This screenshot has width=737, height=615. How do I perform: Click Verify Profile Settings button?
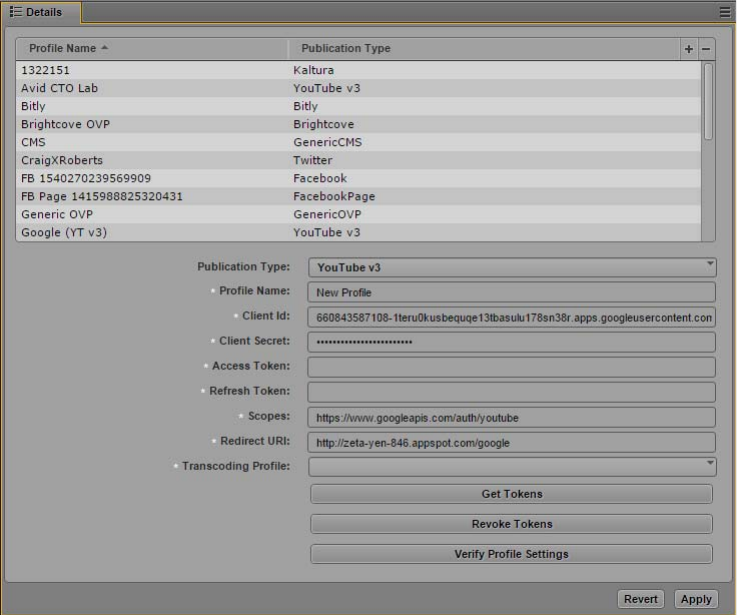click(511, 554)
